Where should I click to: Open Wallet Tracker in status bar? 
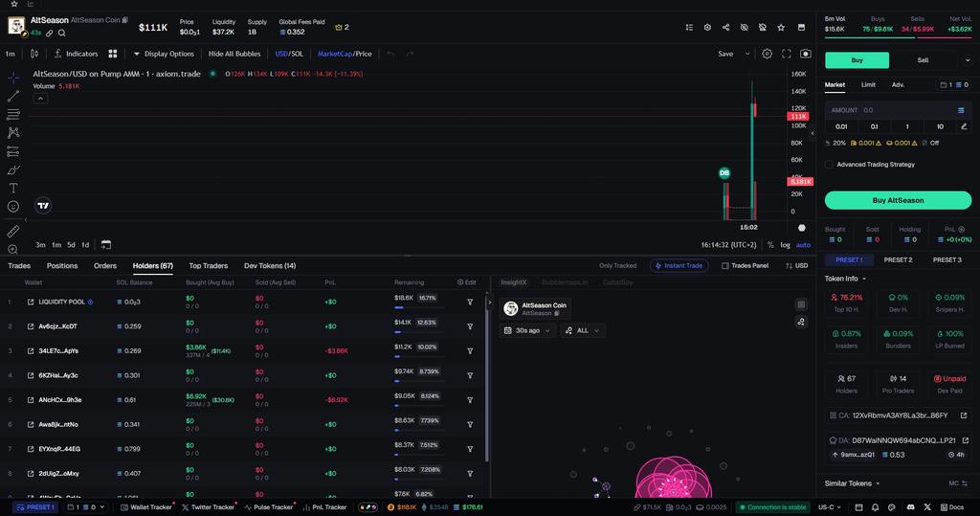tap(146, 507)
